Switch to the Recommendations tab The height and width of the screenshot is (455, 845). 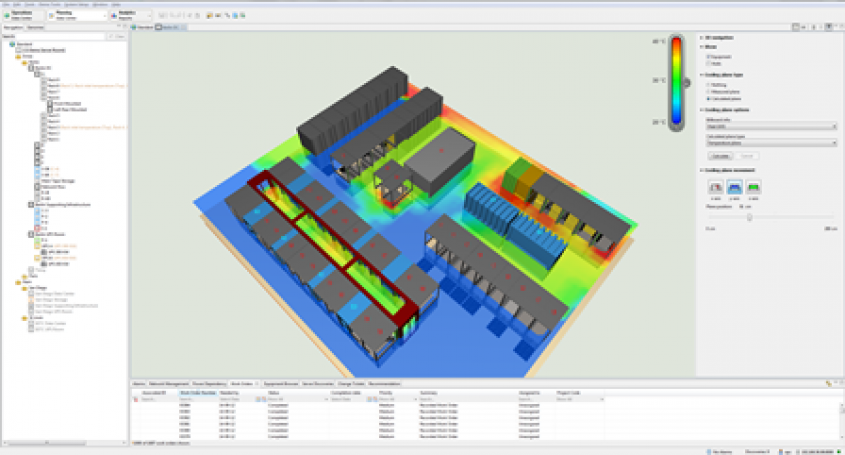click(384, 384)
